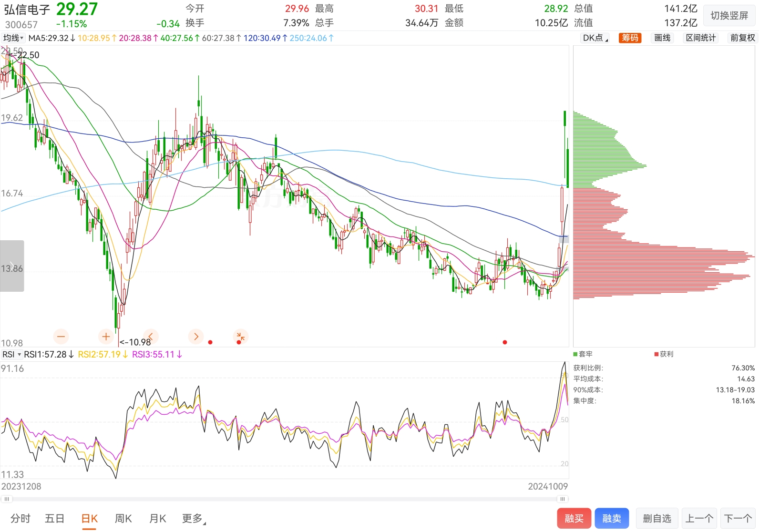Expand the 更多 period menu
The width and height of the screenshot is (759, 532).
click(x=194, y=519)
